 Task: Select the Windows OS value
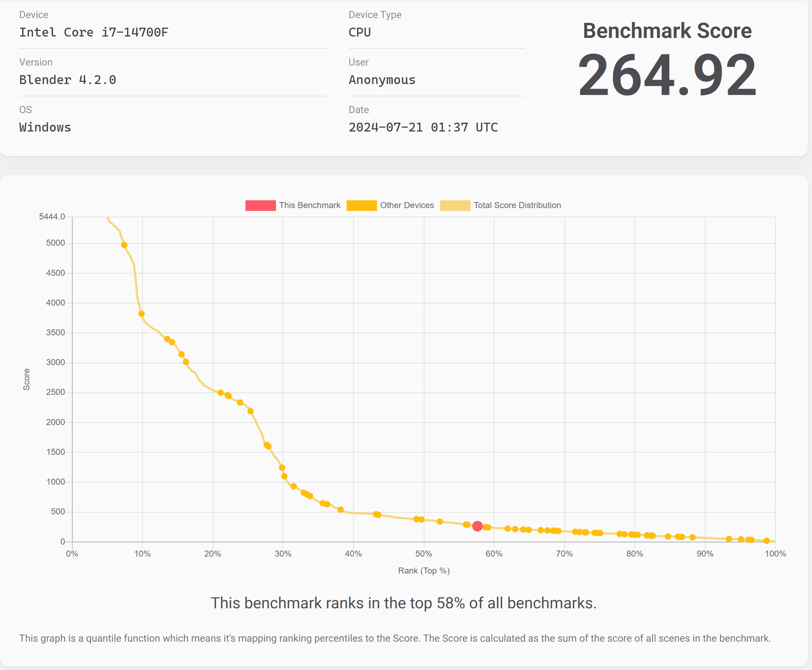(45, 127)
